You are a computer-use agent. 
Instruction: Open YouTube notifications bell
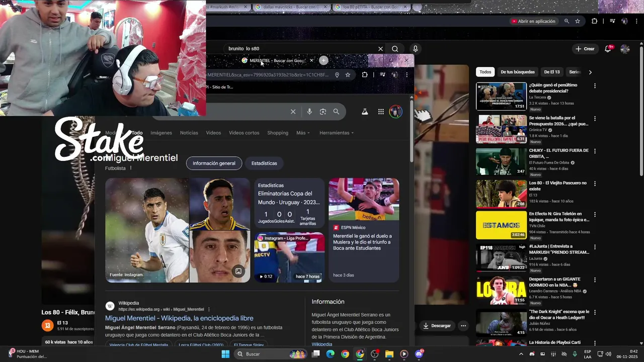point(609,49)
